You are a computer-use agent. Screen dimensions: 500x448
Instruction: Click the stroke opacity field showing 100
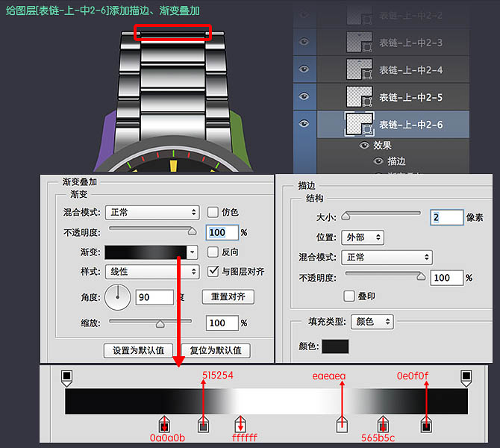(x=446, y=278)
